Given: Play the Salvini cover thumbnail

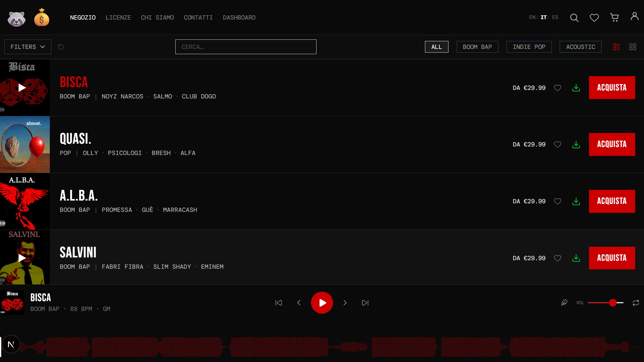Looking at the screenshot, I should [x=25, y=257].
